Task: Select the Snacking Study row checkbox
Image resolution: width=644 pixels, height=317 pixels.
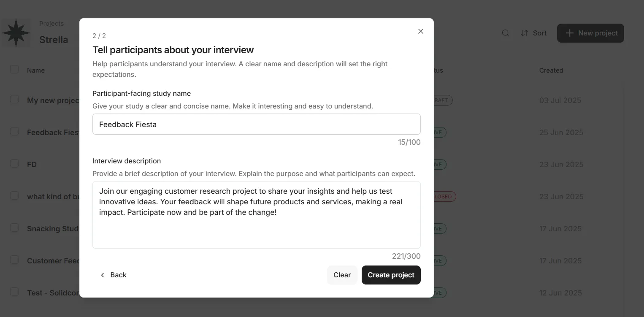Action: [x=14, y=228]
